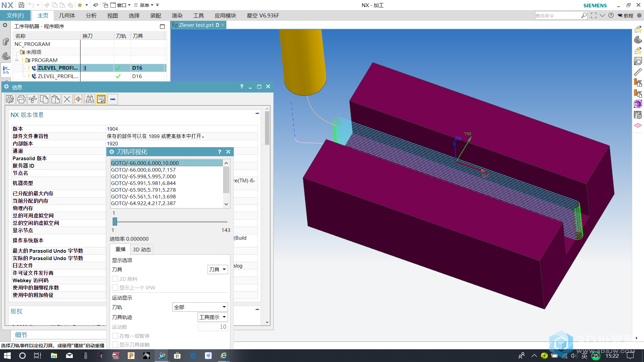Click settings gear icon above navigator sidebar
This screenshot has height=362, width=644.
point(5,25)
